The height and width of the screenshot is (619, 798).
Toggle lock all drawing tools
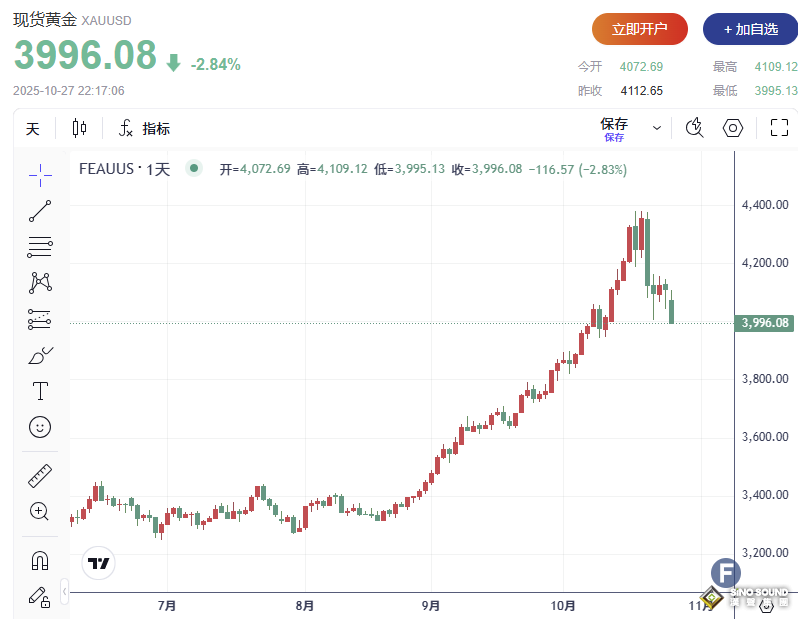[x=40, y=597]
